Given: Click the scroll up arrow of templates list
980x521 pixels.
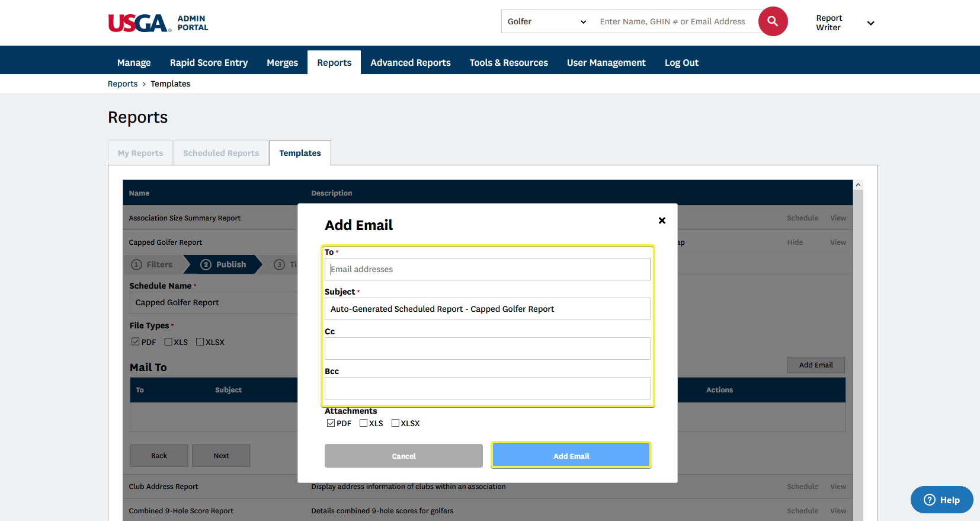Looking at the screenshot, I should tap(857, 185).
